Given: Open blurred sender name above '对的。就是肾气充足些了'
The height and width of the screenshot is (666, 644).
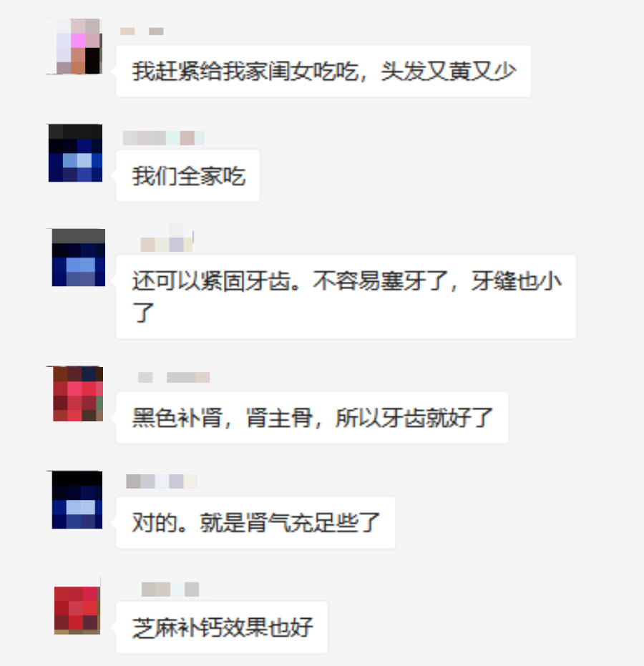Looking at the screenshot, I should [x=162, y=481].
